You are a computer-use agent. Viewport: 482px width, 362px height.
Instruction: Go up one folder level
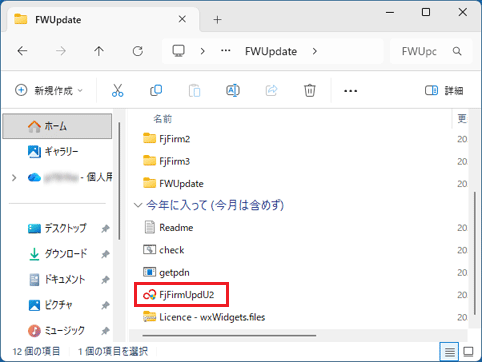click(x=99, y=51)
